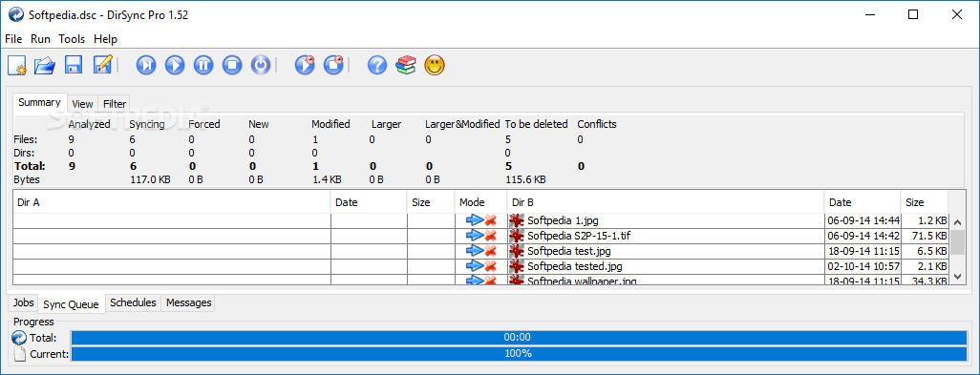Click the scroll down arrow of file list
Viewport: 980px width, 375px height.
point(957,277)
